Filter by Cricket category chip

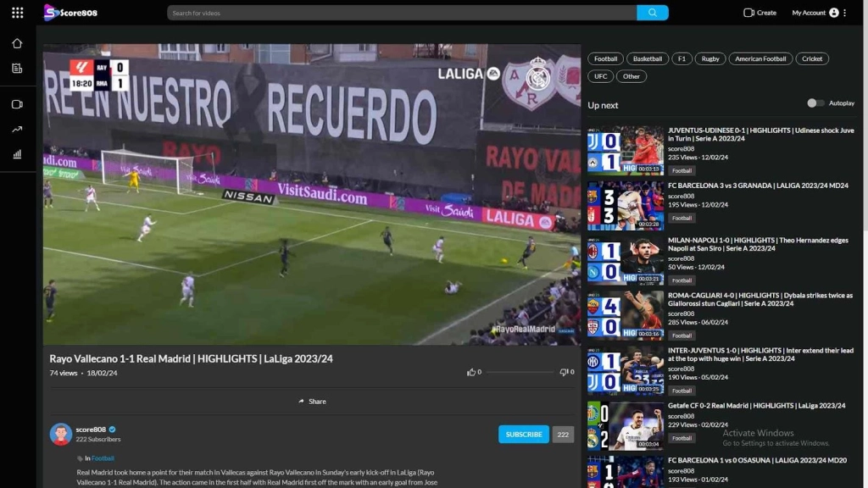[812, 58]
